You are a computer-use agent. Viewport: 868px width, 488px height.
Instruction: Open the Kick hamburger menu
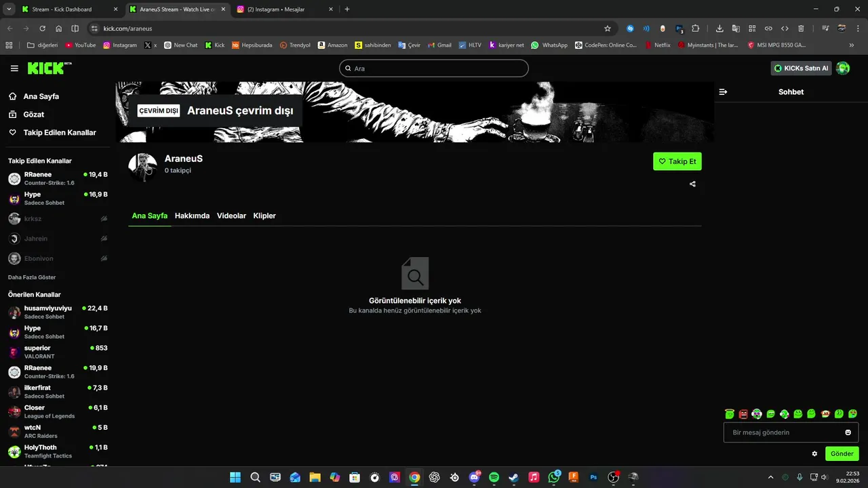tap(14, 68)
